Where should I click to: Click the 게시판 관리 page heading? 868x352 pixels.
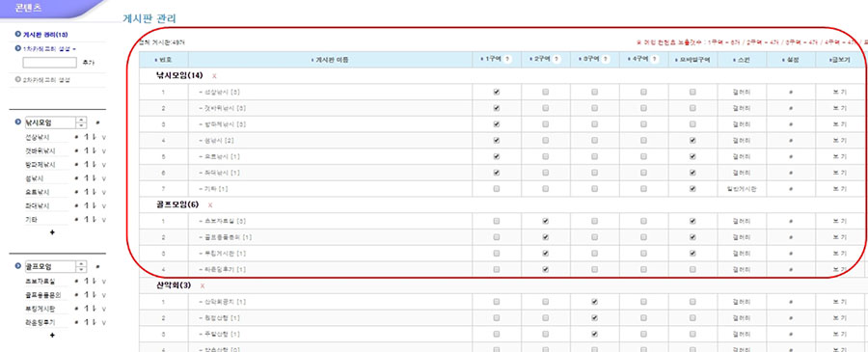click(149, 19)
